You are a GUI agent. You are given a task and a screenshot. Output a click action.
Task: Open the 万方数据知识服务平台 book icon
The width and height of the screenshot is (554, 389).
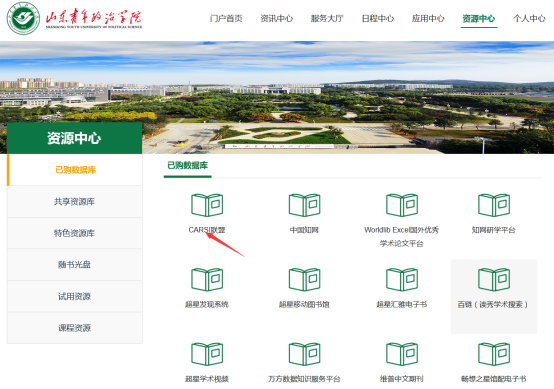pos(304,354)
